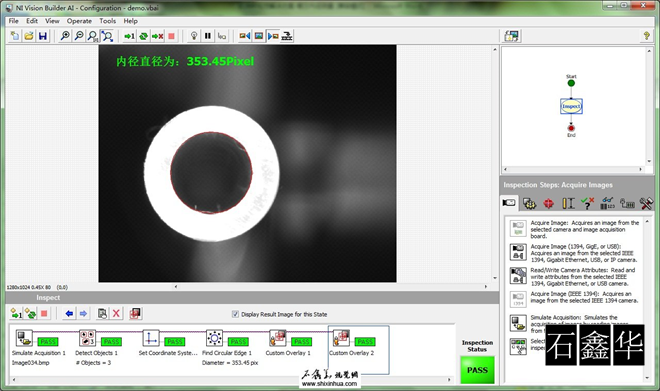Stop state execution in Inspect toolbar
This screenshot has height=391, width=660.
pos(44,314)
